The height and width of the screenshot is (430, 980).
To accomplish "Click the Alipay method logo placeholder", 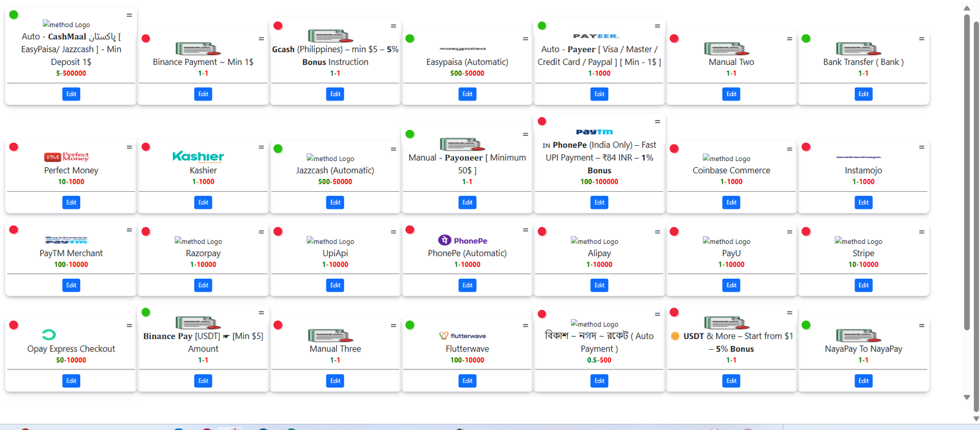I will pyautogui.click(x=594, y=241).
